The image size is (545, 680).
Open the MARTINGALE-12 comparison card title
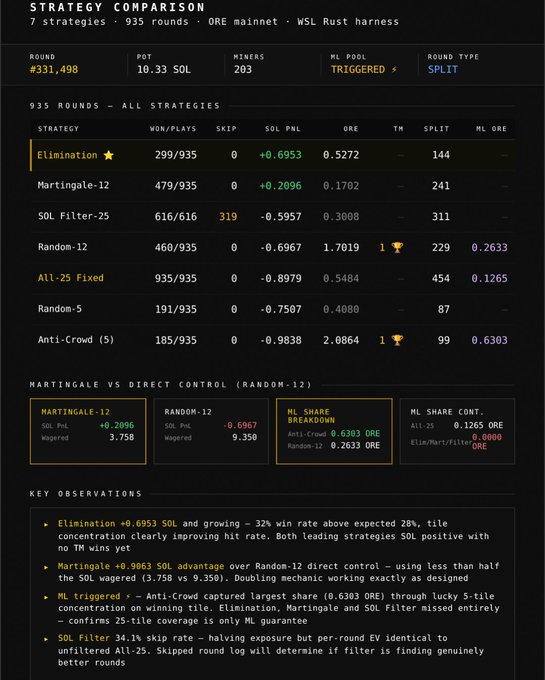pyautogui.click(x=75, y=412)
